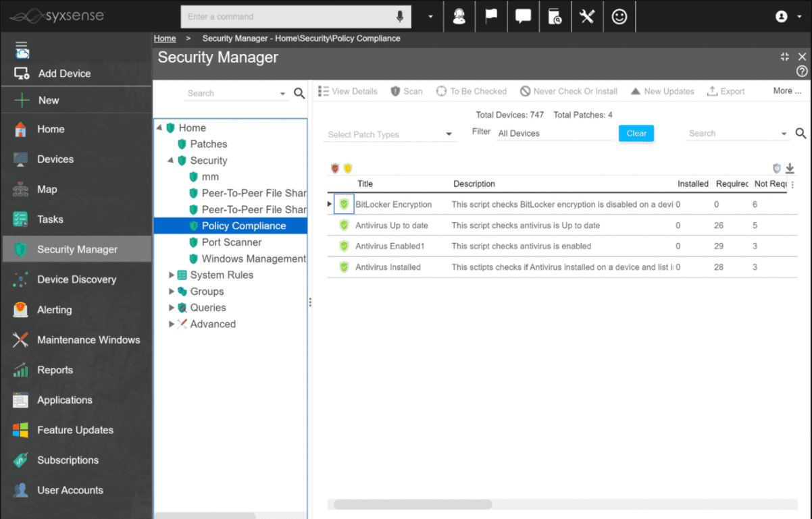This screenshot has height=519, width=812.
Task: Click Export toolbar button
Action: click(x=726, y=91)
